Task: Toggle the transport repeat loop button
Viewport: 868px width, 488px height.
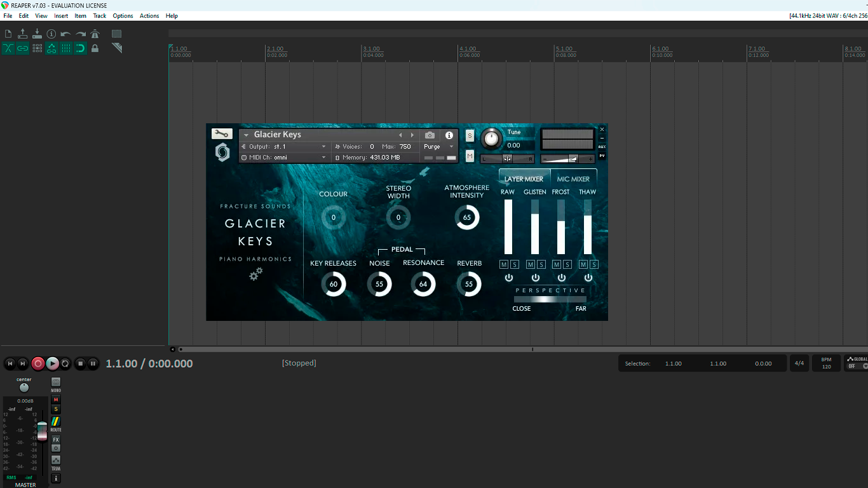Action: 65,363
